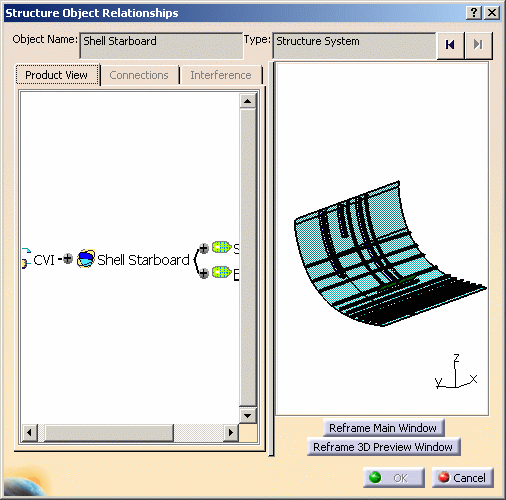Confirm with the OK button
The height and width of the screenshot is (500, 506).
(x=394, y=478)
